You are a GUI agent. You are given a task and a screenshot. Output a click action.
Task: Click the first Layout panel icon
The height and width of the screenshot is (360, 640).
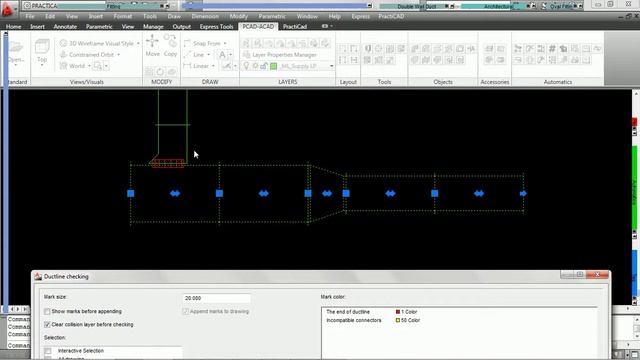pos(342,49)
